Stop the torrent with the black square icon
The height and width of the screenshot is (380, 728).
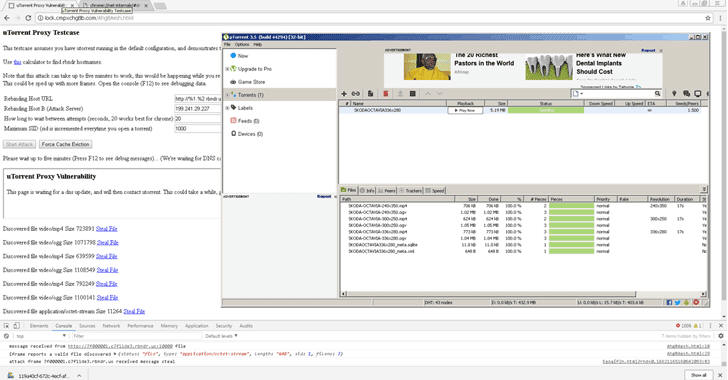pos(412,94)
